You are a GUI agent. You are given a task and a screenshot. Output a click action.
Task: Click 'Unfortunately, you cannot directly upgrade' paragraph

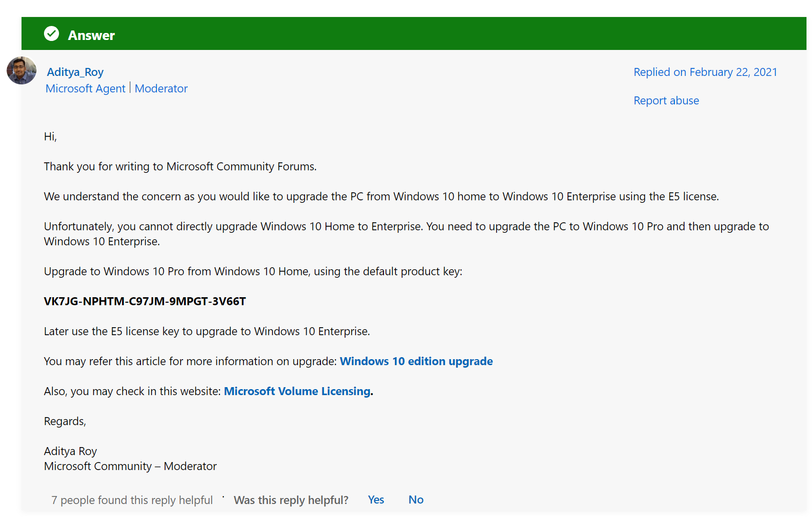click(406, 234)
